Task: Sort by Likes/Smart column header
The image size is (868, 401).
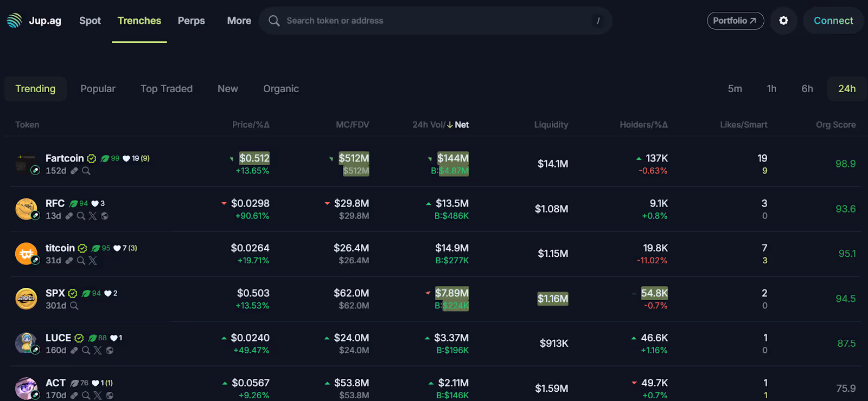Action: point(744,125)
